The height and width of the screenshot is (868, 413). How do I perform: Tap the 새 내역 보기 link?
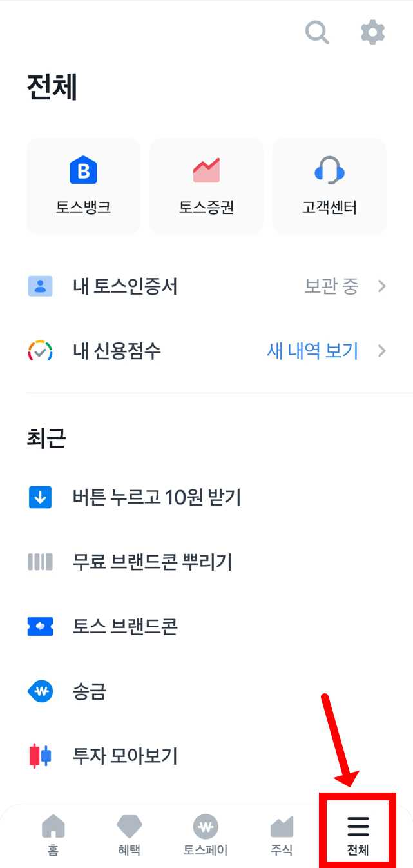click(x=312, y=351)
